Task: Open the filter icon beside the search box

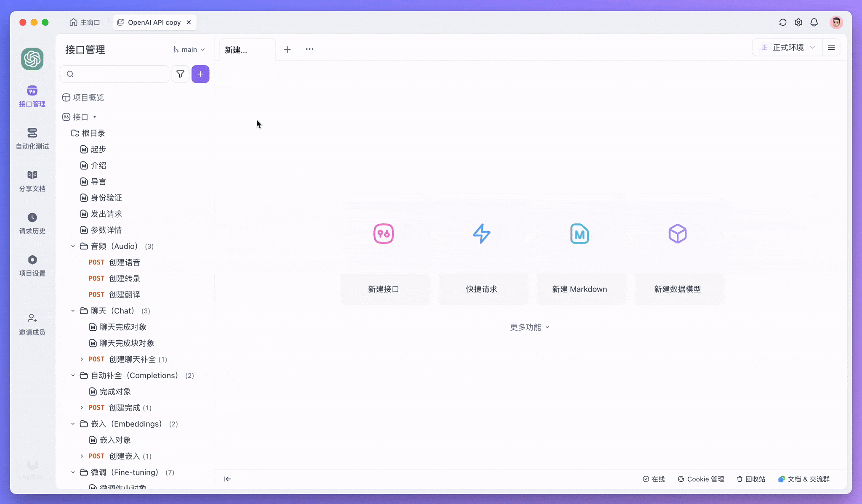Action: 180,74
